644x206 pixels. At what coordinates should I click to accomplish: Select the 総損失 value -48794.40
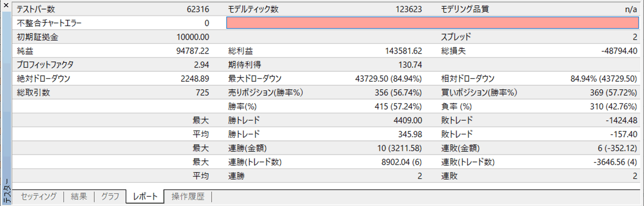coord(619,51)
